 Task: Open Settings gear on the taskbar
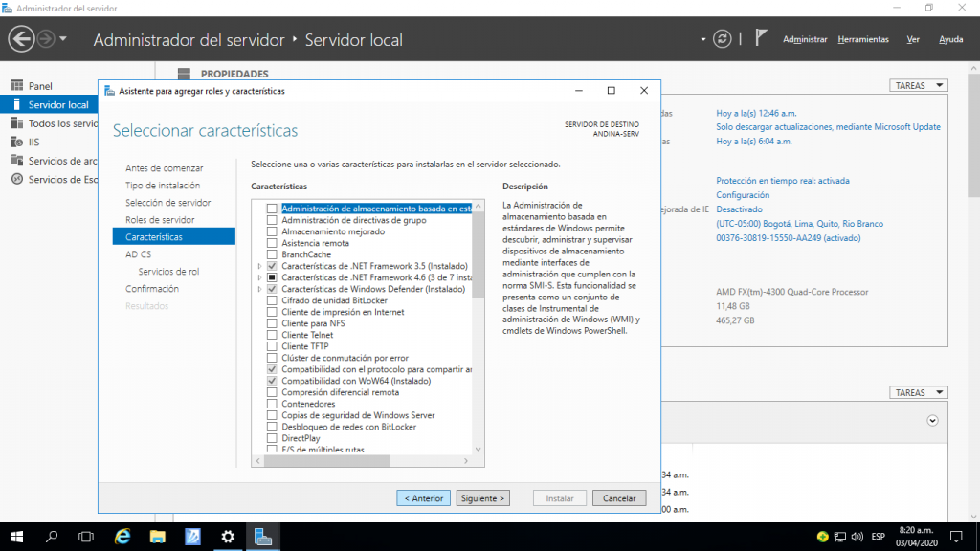coord(228,537)
